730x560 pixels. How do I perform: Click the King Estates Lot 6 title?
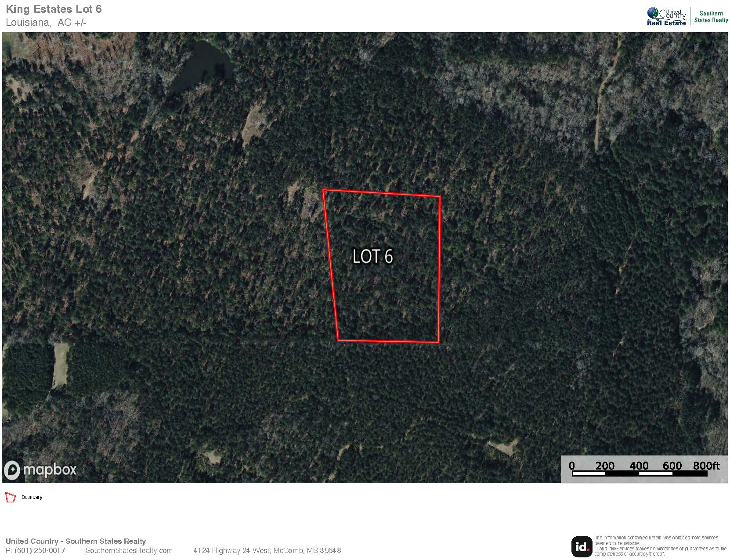54,9
